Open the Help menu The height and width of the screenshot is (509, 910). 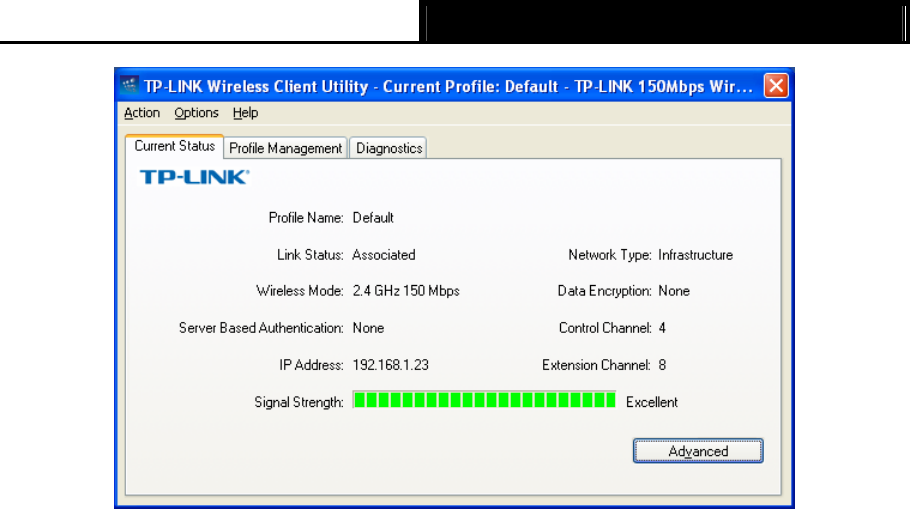pos(245,113)
